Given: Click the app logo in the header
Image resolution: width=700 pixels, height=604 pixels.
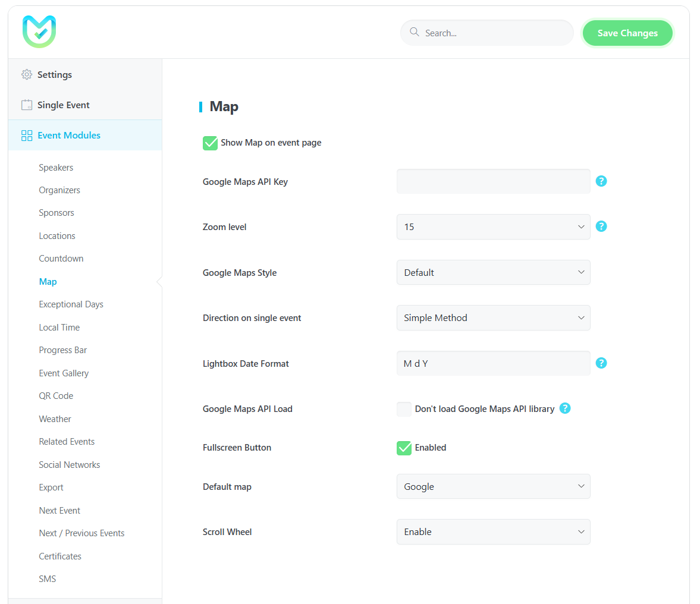Looking at the screenshot, I should coord(39,32).
